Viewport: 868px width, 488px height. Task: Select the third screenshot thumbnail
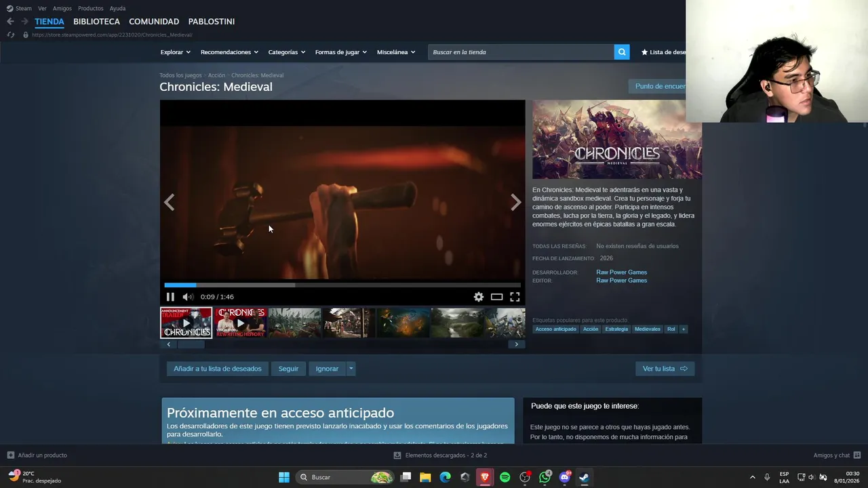click(x=294, y=323)
